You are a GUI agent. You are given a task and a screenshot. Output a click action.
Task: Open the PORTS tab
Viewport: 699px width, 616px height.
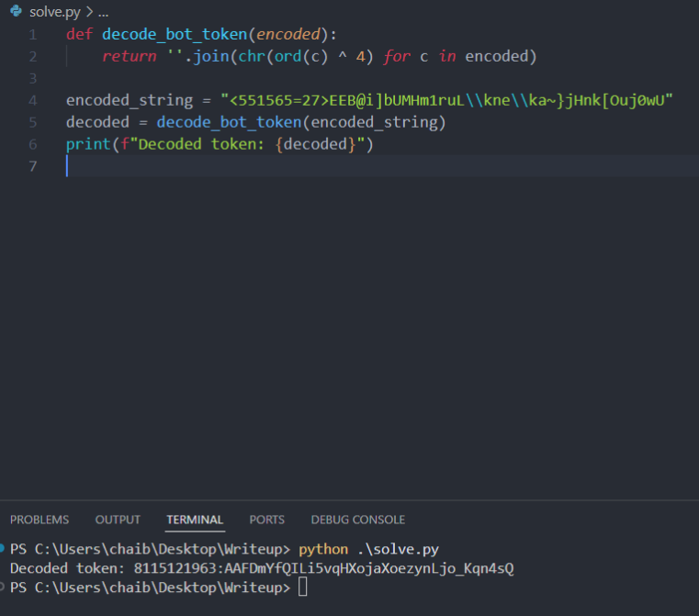click(266, 520)
